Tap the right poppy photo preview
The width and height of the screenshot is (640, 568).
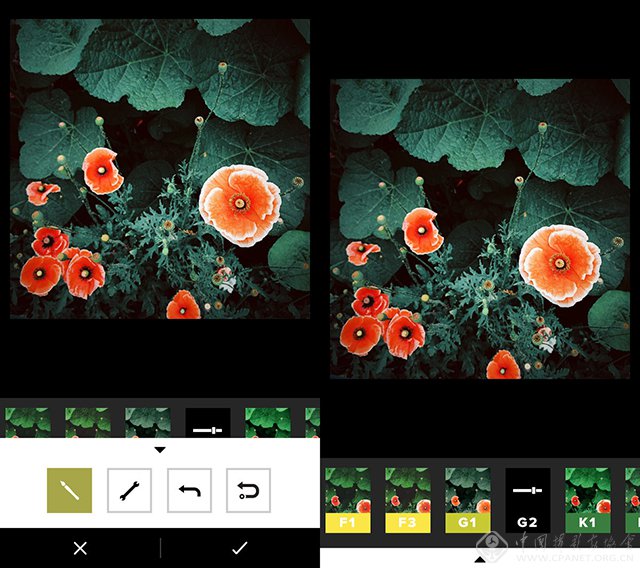480,230
